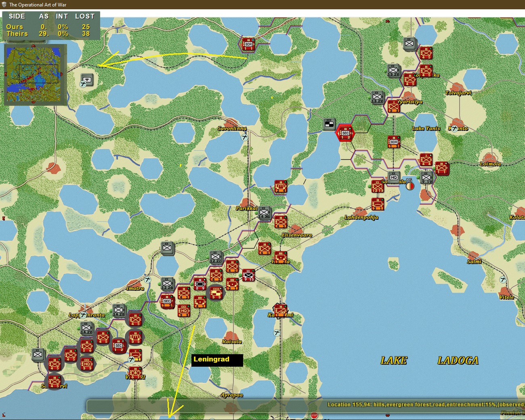This screenshot has width=525, height=420.
Task: Click the airfield icon beside Imatra
Action: tap(147, 279)
